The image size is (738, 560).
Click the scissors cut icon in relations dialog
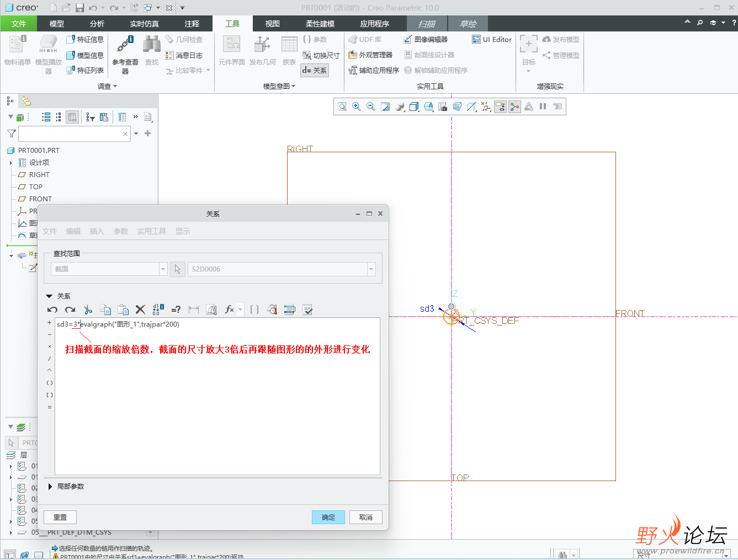88,310
